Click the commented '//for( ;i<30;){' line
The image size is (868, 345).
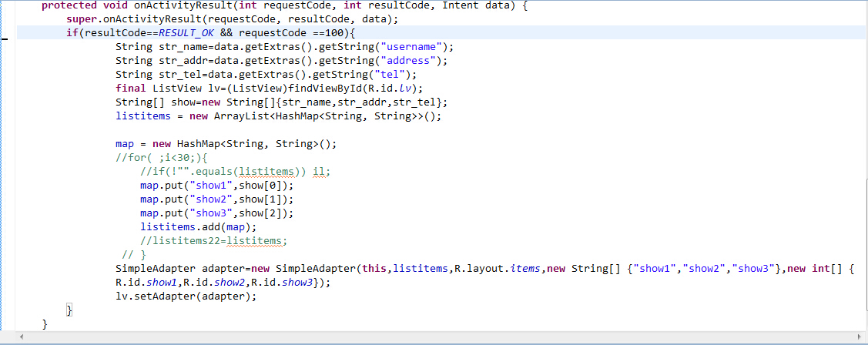(162, 158)
